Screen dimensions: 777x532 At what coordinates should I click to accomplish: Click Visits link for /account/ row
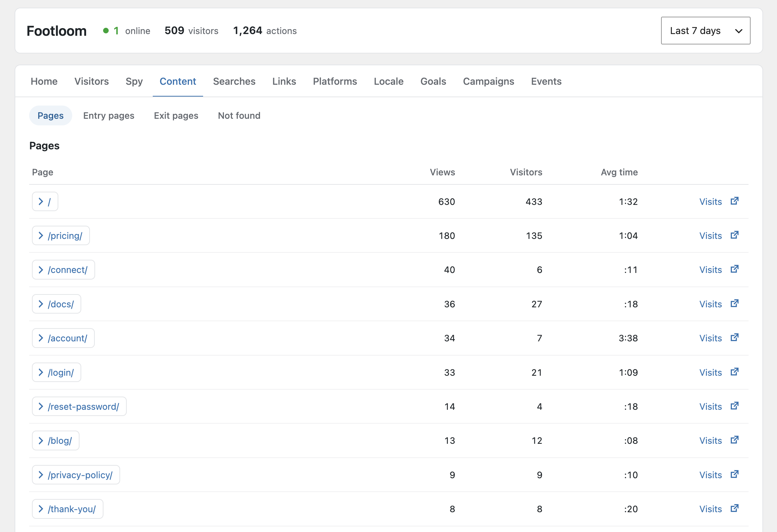tap(710, 338)
